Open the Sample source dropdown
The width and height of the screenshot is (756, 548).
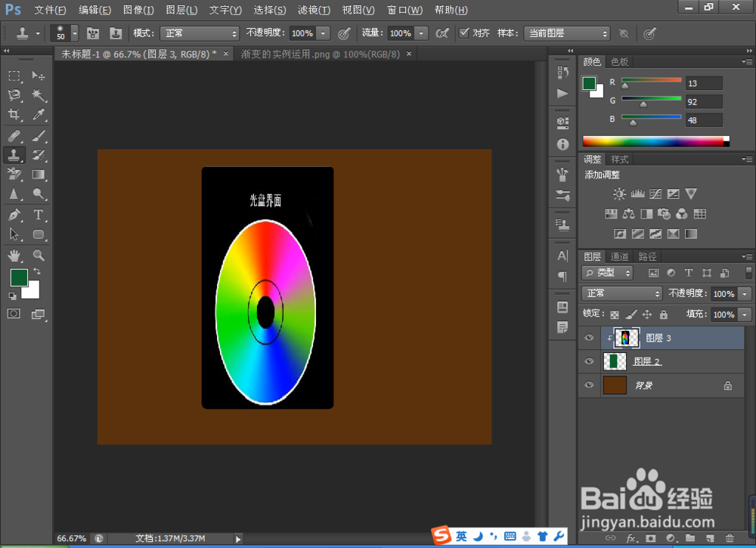(566, 33)
